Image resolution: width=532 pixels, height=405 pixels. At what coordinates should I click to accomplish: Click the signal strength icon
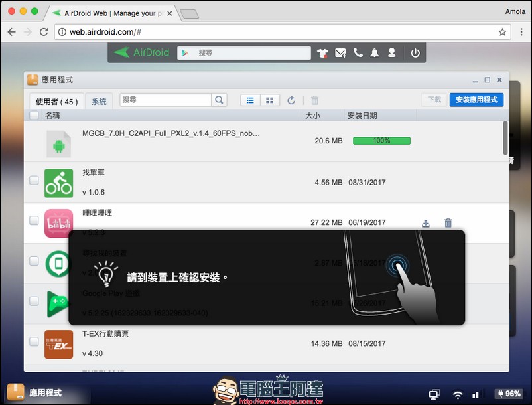(476, 394)
